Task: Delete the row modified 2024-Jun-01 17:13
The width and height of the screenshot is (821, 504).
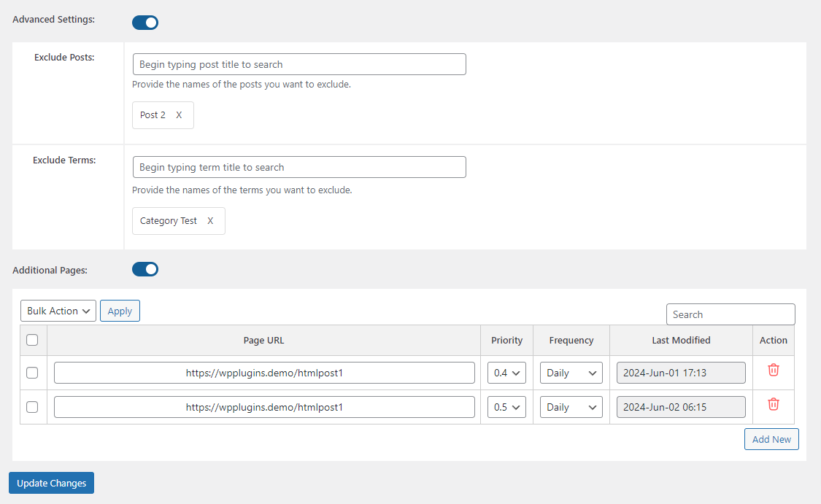Action: pos(773,370)
